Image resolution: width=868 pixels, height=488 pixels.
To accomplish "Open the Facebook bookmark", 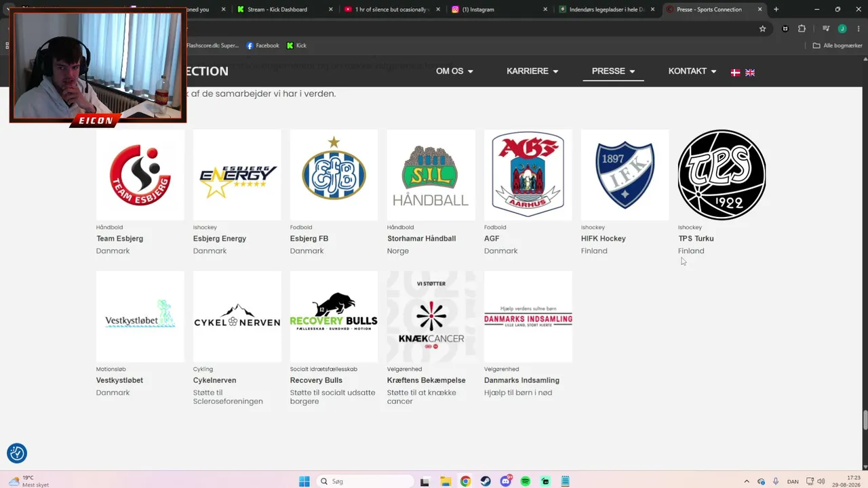I will point(262,45).
